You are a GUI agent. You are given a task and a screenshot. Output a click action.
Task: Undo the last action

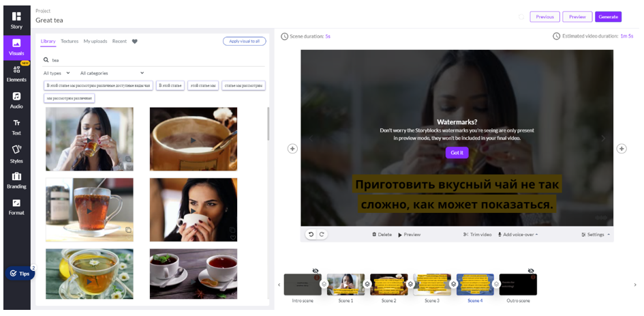pyautogui.click(x=311, y=235)
